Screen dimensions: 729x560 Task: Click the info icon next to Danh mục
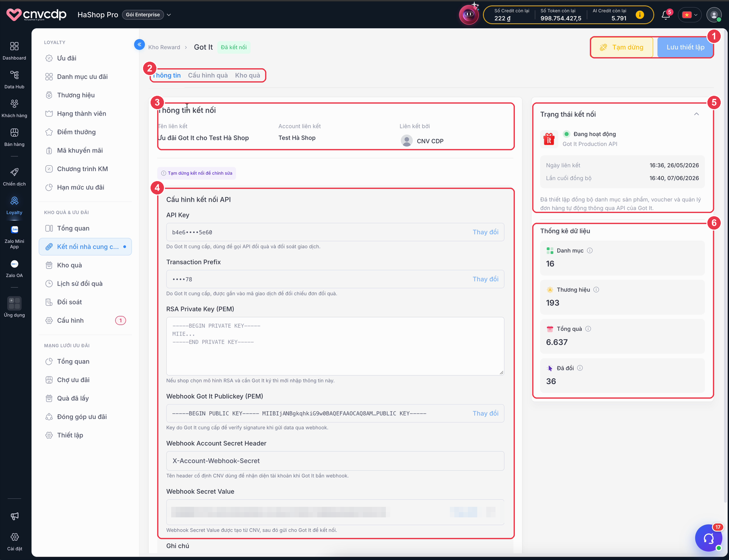pos(590,250)
